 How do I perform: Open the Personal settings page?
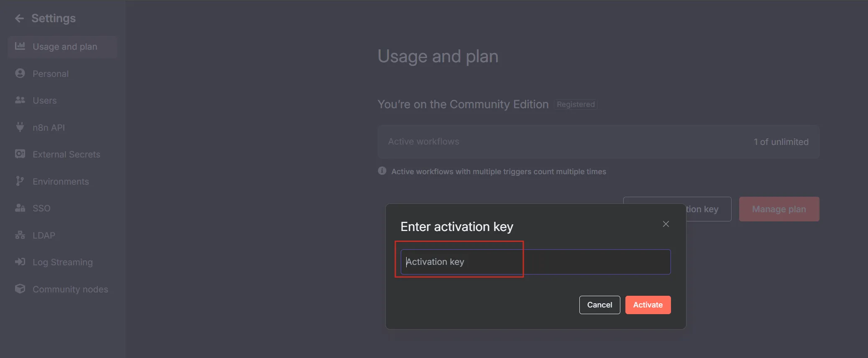[x=50, y=73]
